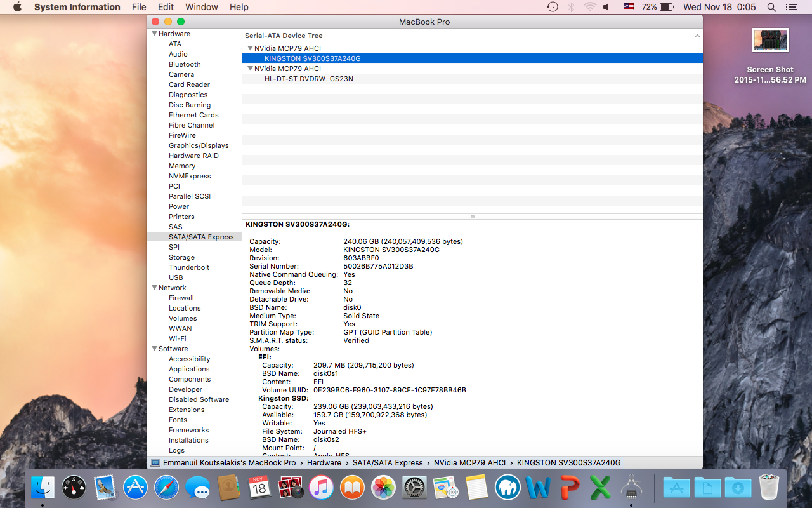Collapse the Software section triangle in the sidebar
The width and height of the screenshot is (812, 508).
pyautogui.click(x=154, y=349)
